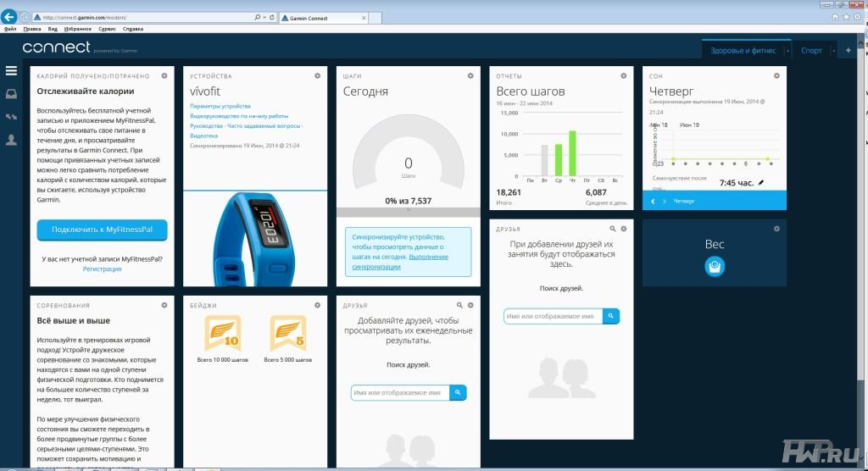Click Выполнение синхронизации link
This screenshot has width=868, height=471.
click(x=400, y=262)
